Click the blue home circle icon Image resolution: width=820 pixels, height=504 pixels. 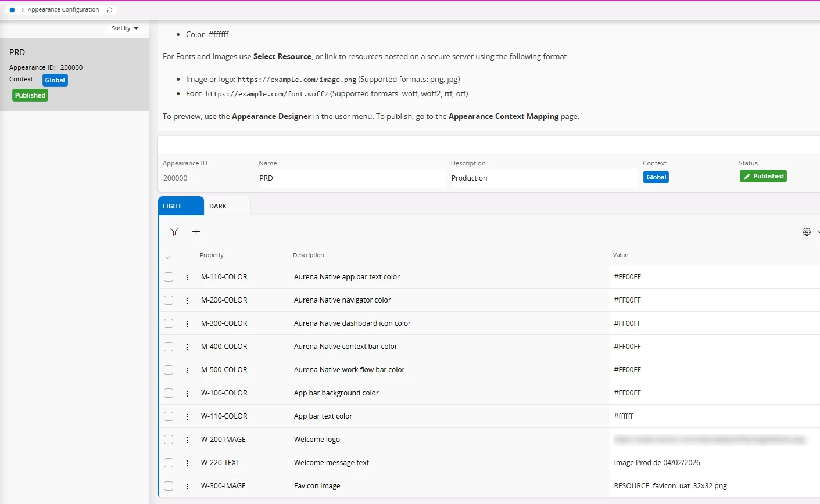point(12,10)
